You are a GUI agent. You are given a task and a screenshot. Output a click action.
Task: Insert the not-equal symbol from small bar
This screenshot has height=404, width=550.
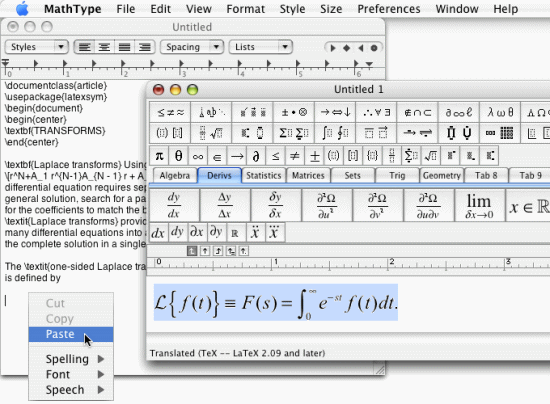click(x=295, y=156)
